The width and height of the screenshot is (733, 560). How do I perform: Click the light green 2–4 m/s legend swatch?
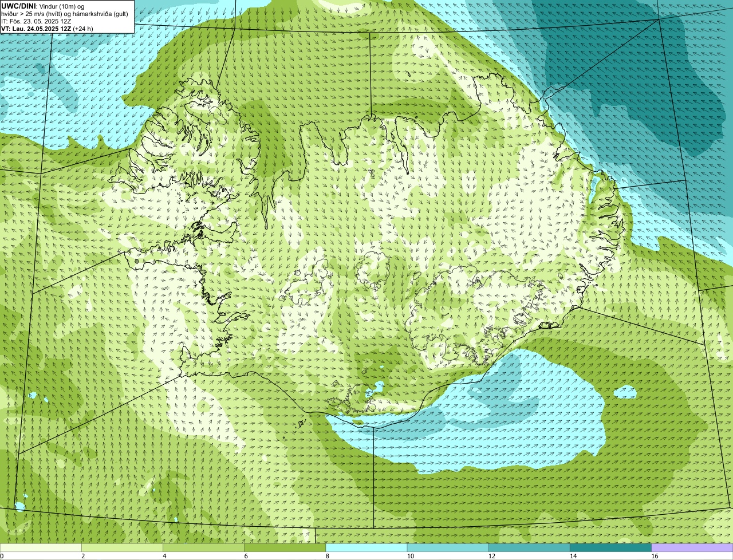click(122, 547)
